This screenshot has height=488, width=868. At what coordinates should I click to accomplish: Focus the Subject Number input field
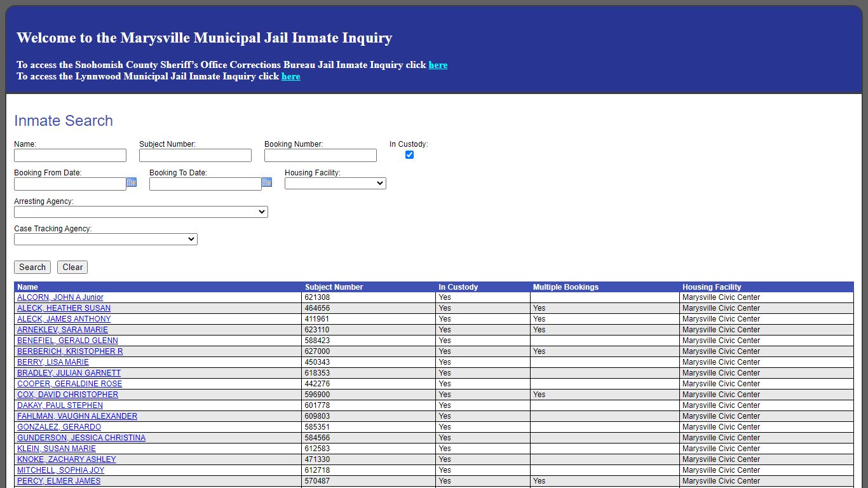click(x=196, y=156)
